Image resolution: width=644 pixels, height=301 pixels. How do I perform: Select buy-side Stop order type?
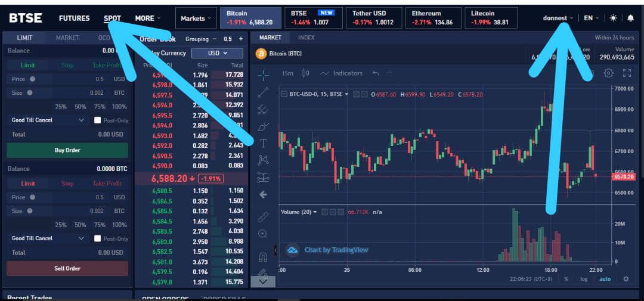coord(67,66)
